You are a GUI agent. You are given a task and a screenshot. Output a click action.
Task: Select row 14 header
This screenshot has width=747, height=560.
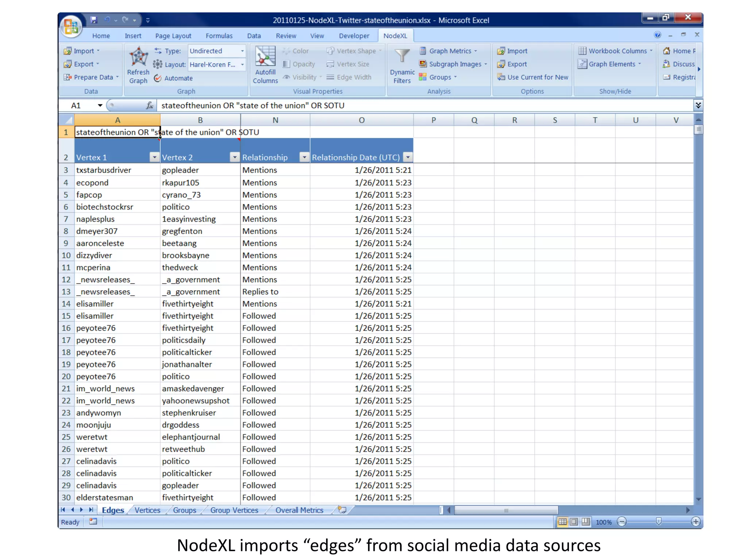pos(66,304)
